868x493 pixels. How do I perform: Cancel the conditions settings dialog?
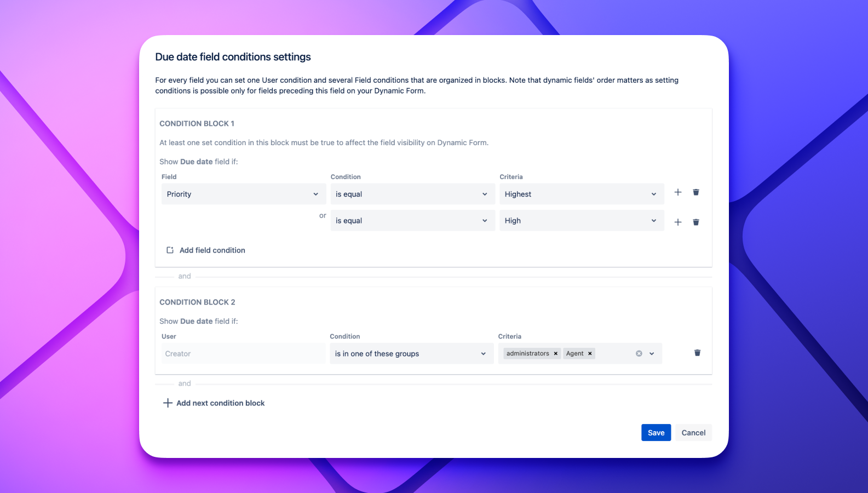(x=693, y=433)
